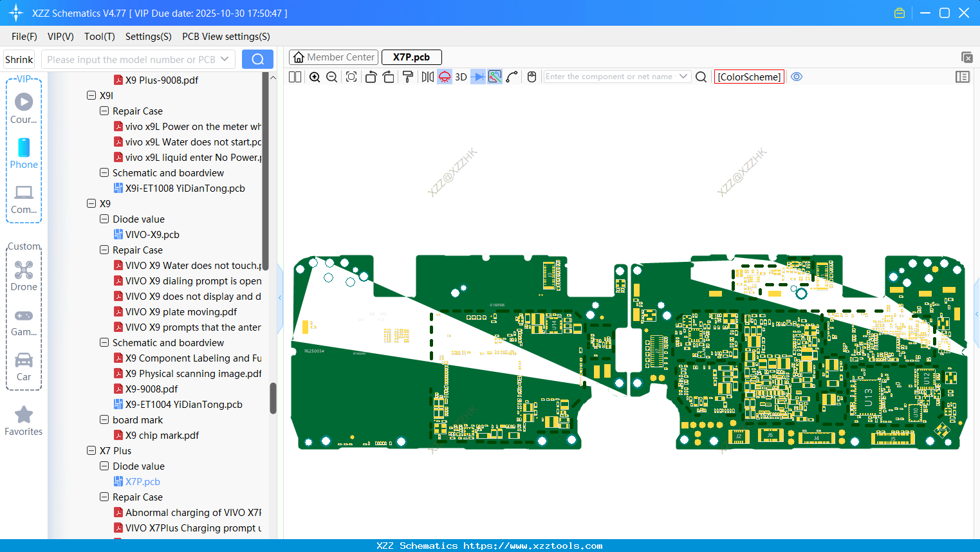Open the right side panel
The image size is (980, 552).
[x=963, y=77]
